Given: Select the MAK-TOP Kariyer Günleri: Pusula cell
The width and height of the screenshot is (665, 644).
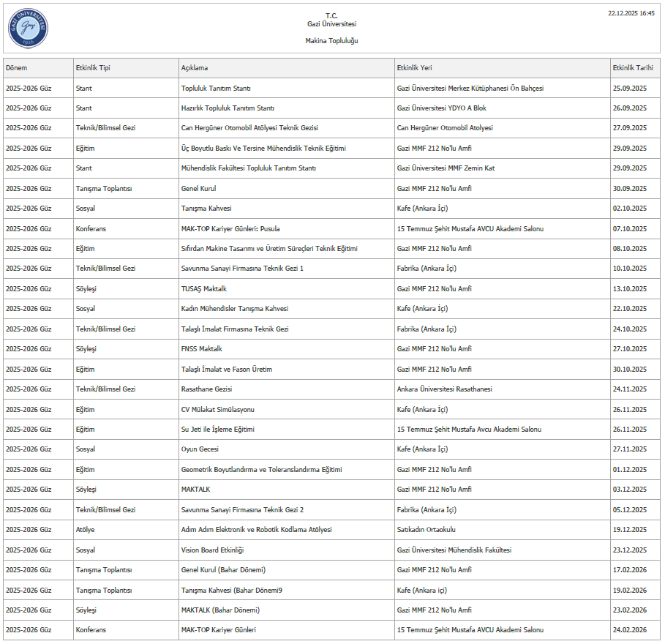Looking at the screenshot, I should pos(230,229).
